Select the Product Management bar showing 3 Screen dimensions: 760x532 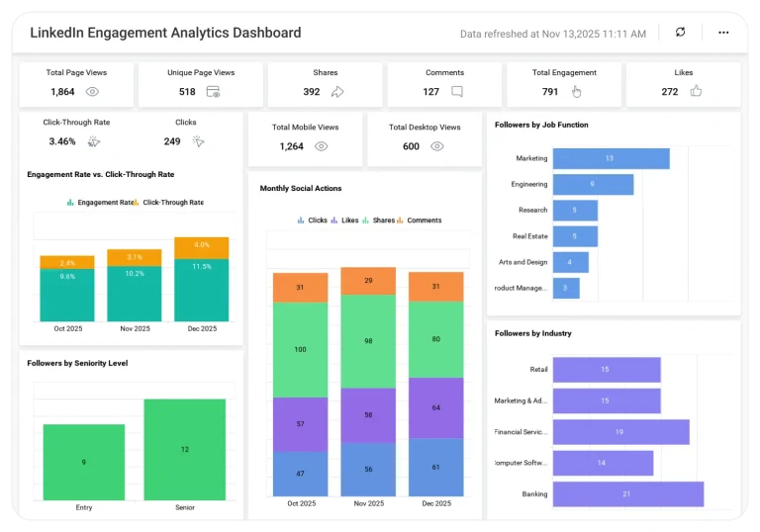tap(566, 288)
